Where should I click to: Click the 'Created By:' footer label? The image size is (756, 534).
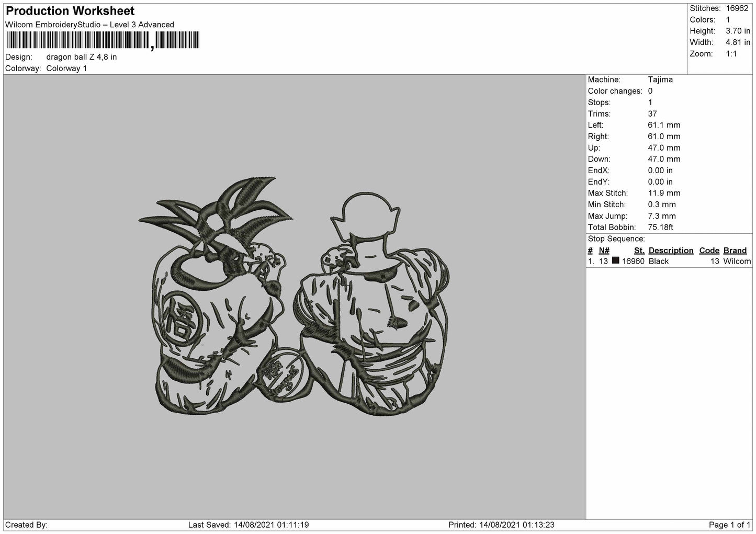[27, 525]
